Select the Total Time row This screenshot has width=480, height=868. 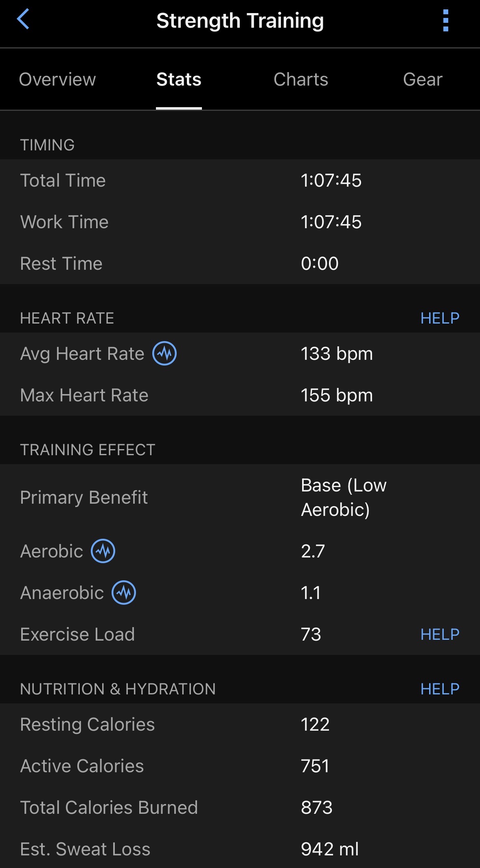tap(240, 180)
